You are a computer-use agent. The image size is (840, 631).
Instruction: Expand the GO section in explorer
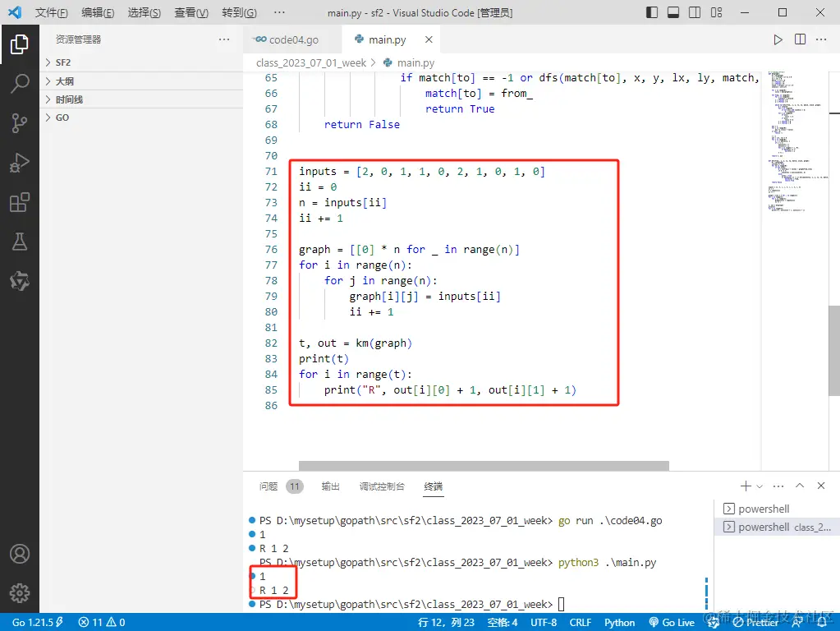point(141,118)
